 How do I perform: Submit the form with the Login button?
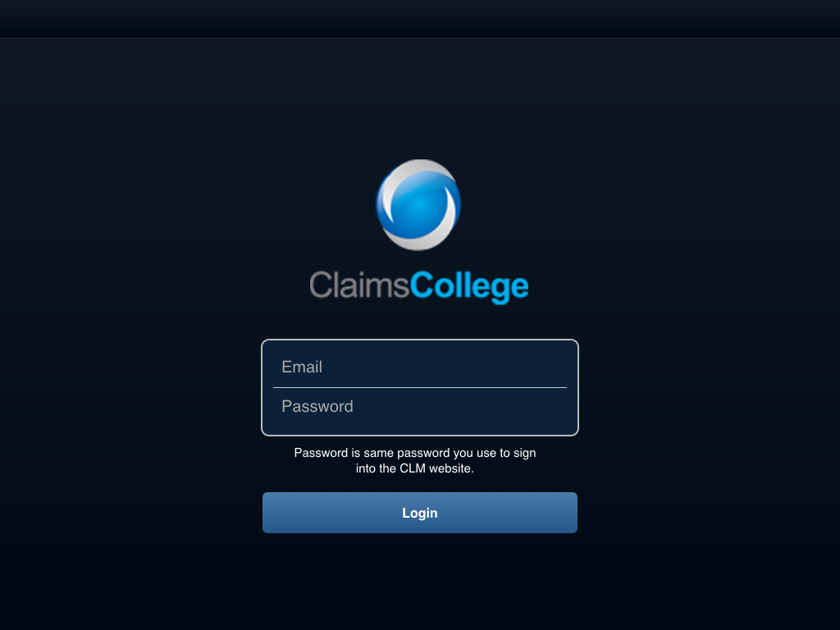[420, 513]
